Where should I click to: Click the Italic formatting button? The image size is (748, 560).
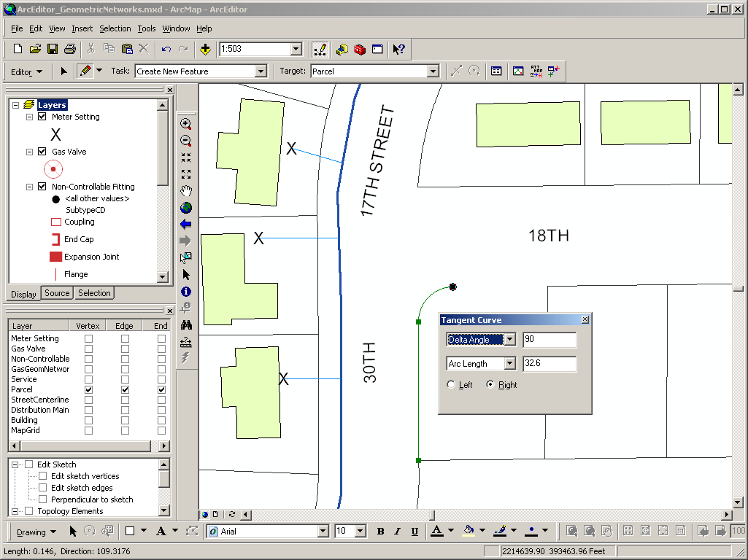(x=398, y=531)
